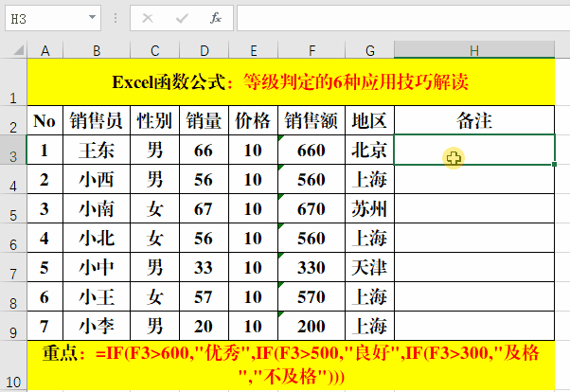The image size is (570, 392).
Task: Click the Enter checkmark icon in formula bar
Action: [182, 18]
